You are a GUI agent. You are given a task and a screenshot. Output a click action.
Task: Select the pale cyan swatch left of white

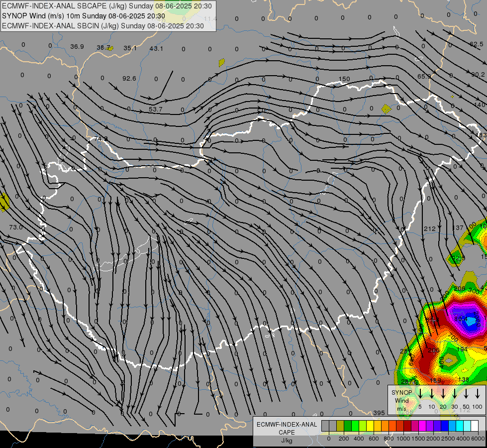(x=467, y=426)
